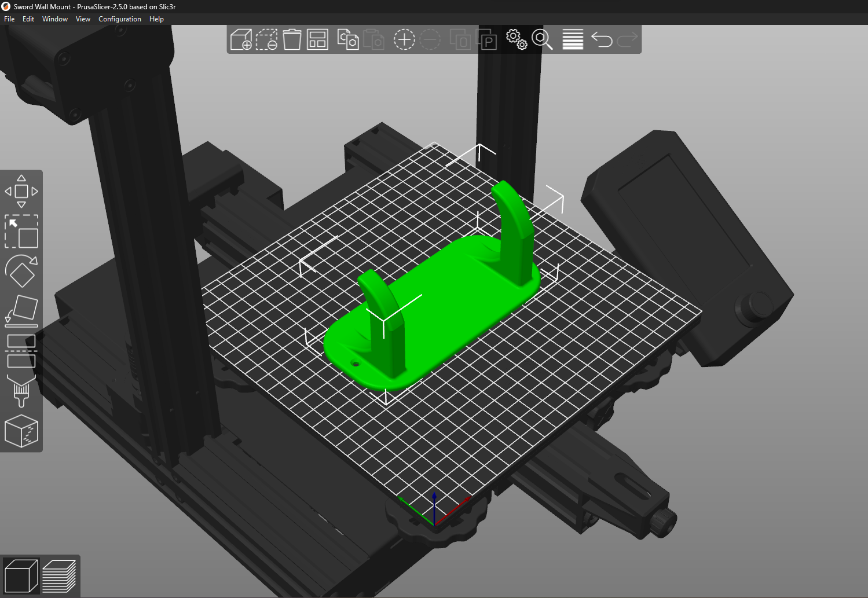The width and height of the screenshot is (868, 598).
Task: Toggle variable layer height icon
Action: 573,39
